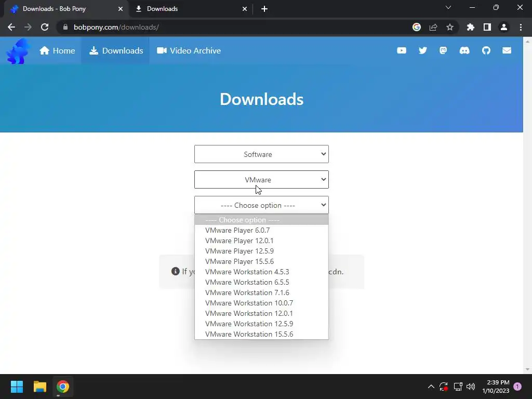Image resolution: width=532 pixels, height=399 pixels.
Task: Close the Downloads - Bob Pony tab
Action: click(121, 9)
